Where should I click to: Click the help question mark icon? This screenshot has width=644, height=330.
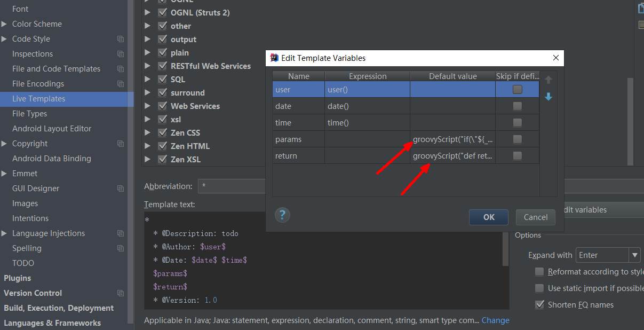(x=282, y=215)
